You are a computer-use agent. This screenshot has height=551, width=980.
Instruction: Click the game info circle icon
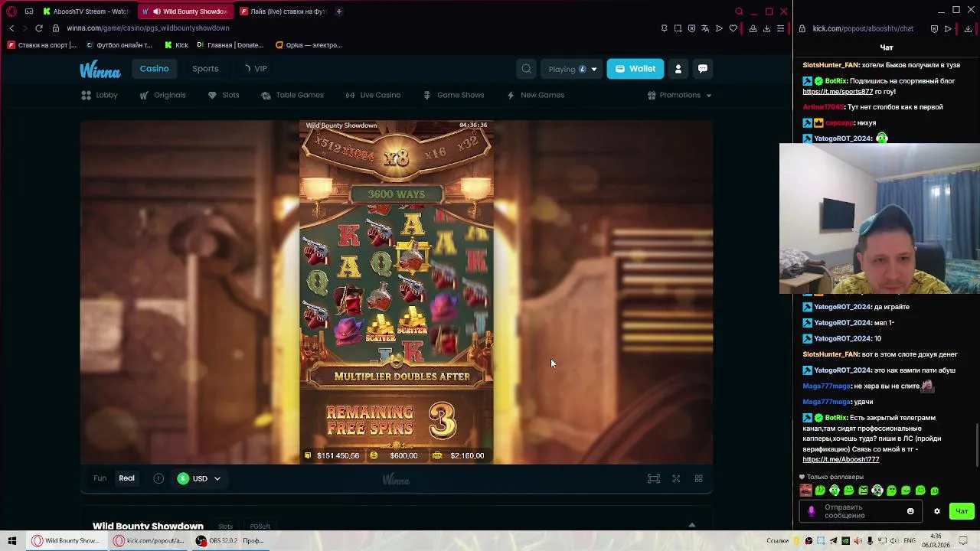coord(158,478)
